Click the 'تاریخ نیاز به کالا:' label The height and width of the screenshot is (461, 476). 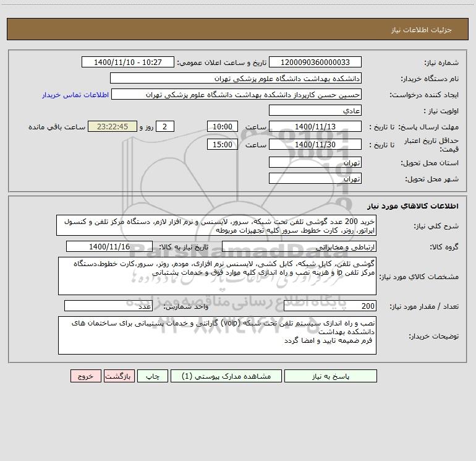(184, 247)
